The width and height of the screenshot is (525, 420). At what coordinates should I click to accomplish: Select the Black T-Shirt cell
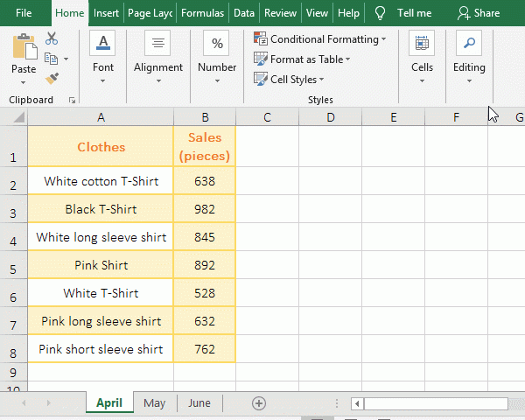[x=101, y=209]
